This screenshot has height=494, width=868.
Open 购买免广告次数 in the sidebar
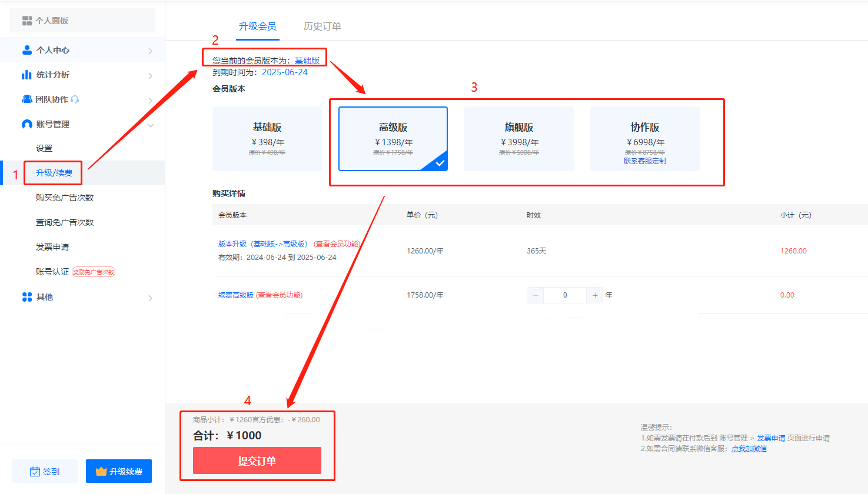point(65,198)
